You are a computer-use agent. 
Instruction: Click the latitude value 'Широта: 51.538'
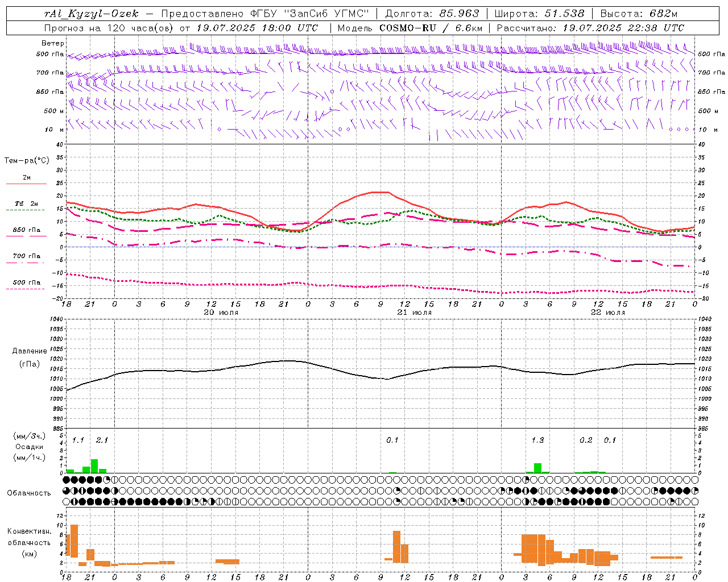539,14
